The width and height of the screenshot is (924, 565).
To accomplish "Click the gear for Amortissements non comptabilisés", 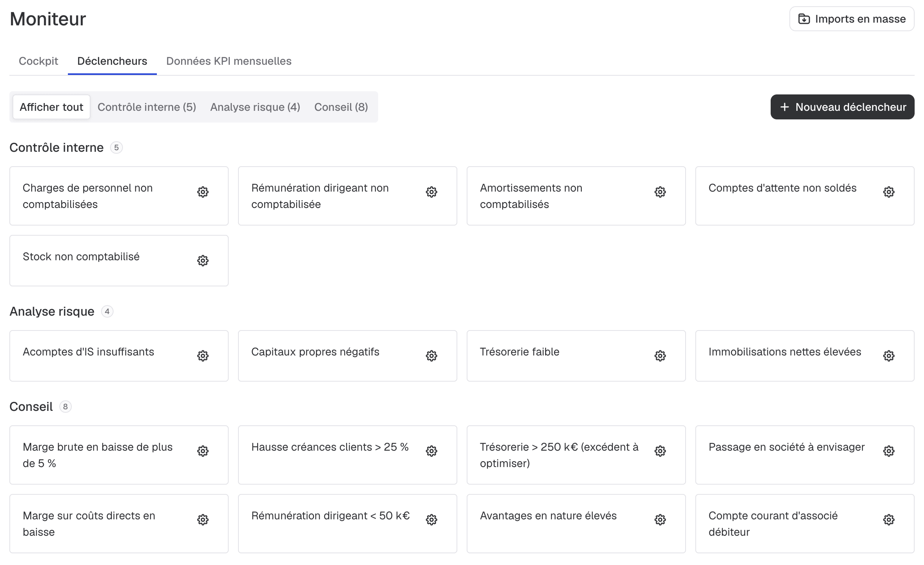I will coord(660,192).
